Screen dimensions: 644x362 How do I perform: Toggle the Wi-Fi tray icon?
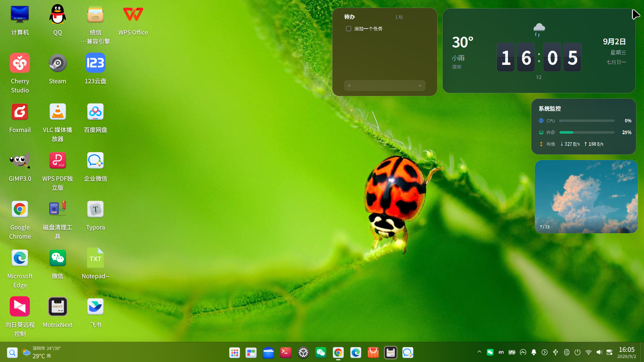588,352
